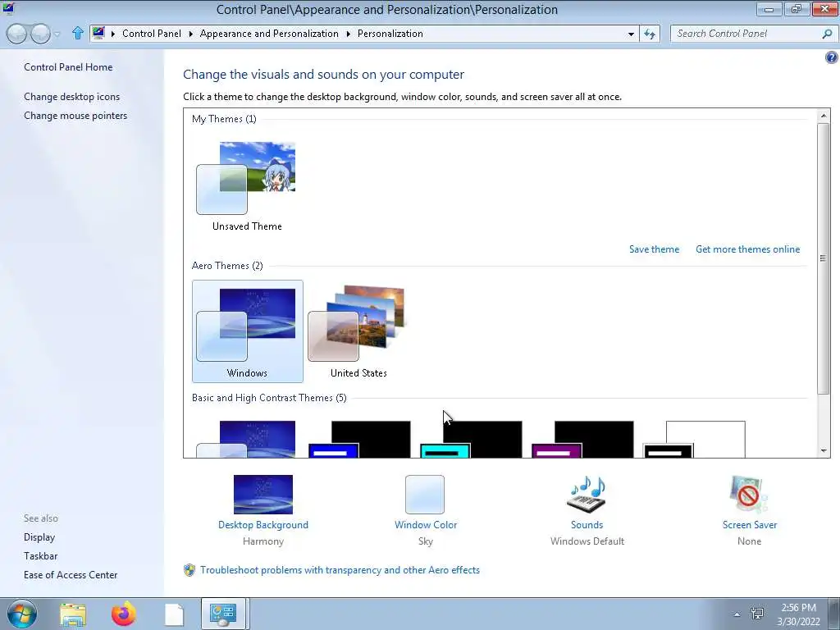Expand arrow before Control Panel breadcrumb
This screenshot has width=840, height=630.
[113, 34]
